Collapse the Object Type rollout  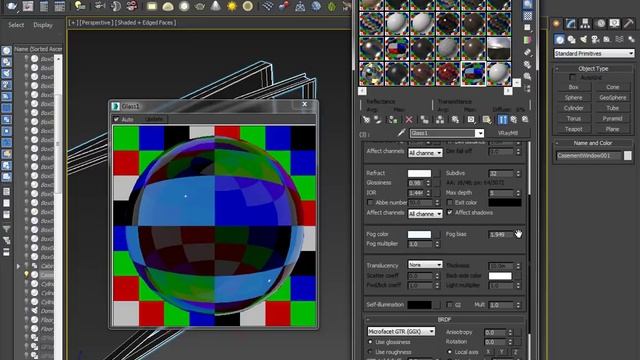(593, 69)
